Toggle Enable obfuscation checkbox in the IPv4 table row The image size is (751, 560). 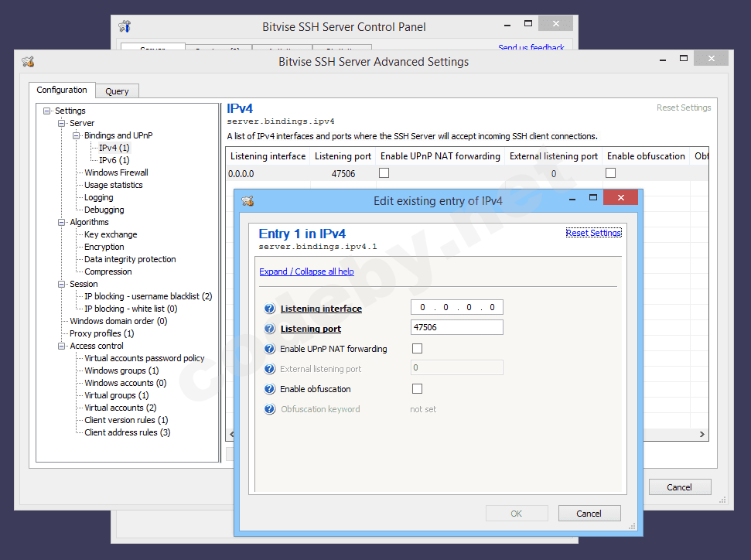click(x=610, y=173)
